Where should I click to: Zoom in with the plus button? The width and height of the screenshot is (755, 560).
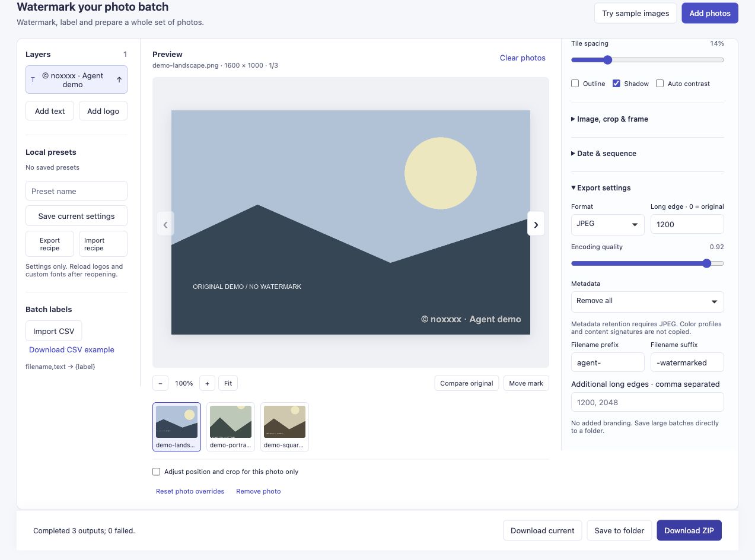pyautogui.click(x=207, y=383)
